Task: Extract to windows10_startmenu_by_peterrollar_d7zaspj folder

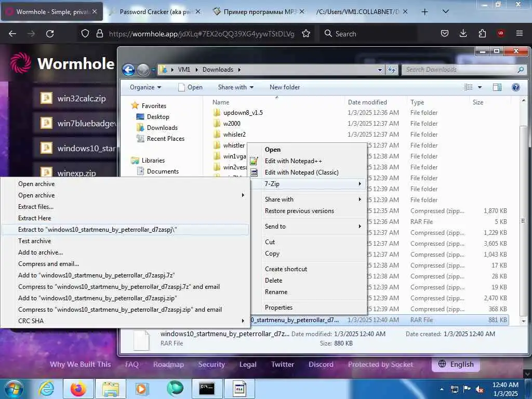Action: click(125, 230)
